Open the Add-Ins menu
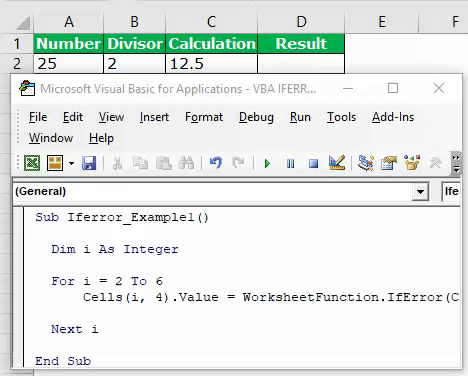The image size is (468, 376). tap(393, 117)
